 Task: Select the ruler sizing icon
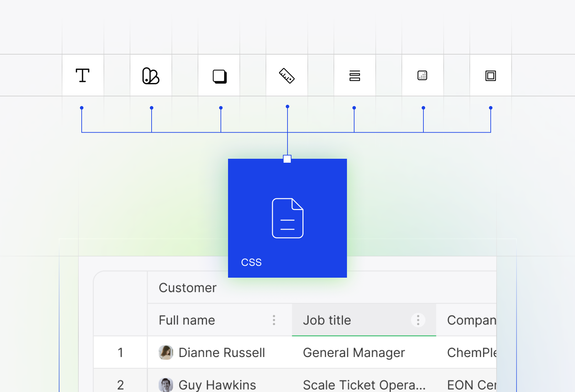coord(287,76)
